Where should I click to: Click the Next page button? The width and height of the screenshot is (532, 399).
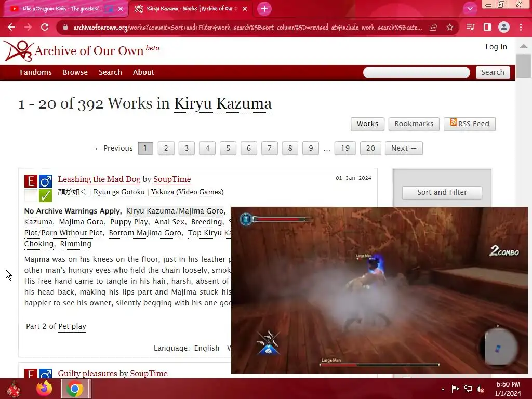coord(404,148)
